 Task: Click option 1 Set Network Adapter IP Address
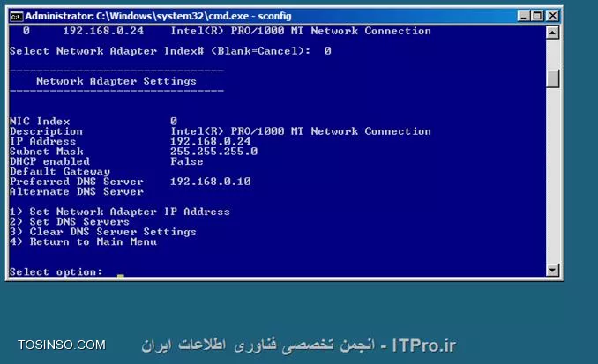[120, 212]
